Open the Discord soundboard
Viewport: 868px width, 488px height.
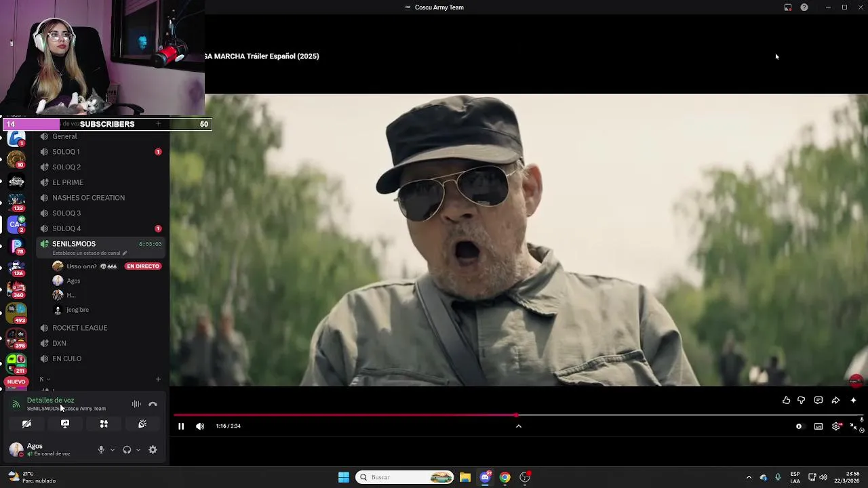[x=142, y=424]
